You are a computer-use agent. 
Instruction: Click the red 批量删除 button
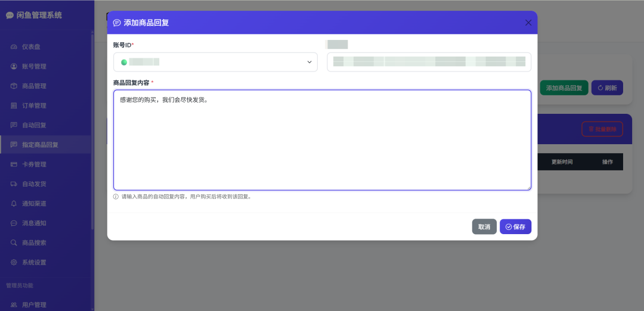[602, 129]
